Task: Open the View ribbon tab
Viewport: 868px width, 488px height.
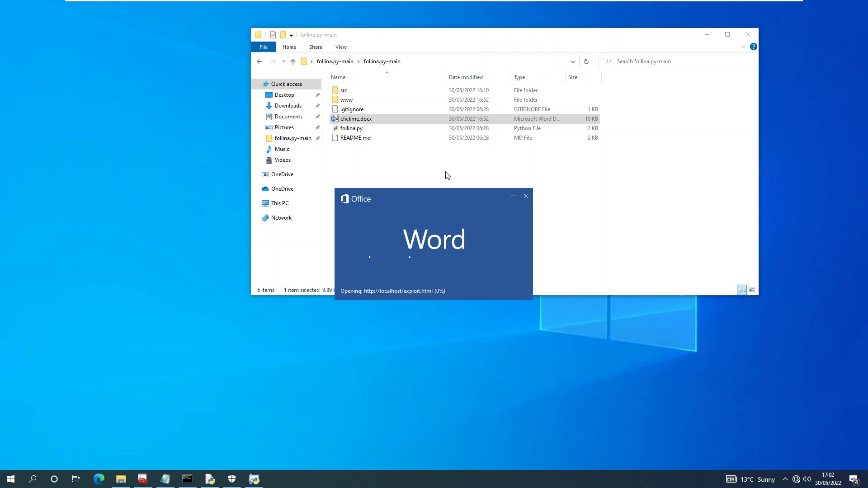Action: (x=341, y=47)
